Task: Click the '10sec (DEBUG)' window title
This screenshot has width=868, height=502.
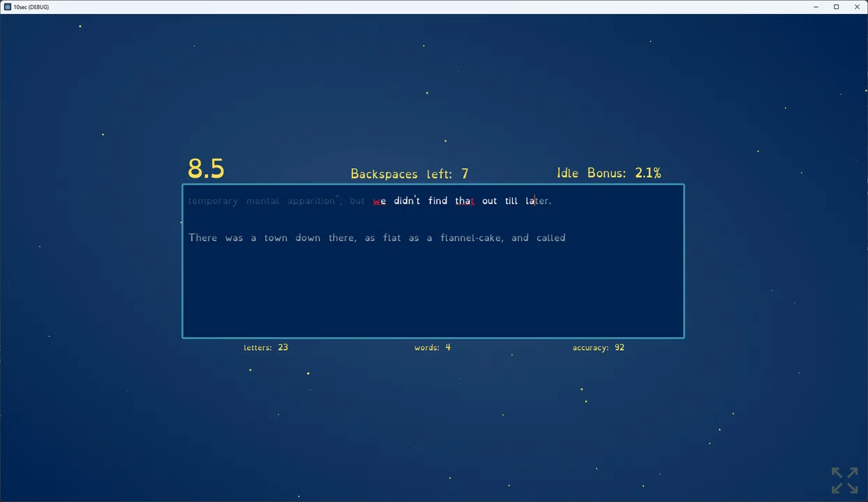Action: (x=31, y=7)
